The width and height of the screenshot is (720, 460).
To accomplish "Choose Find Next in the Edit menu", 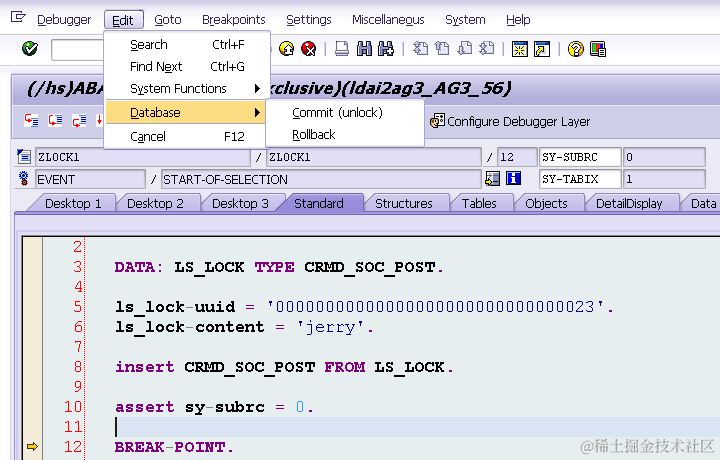I will [187, 67].
